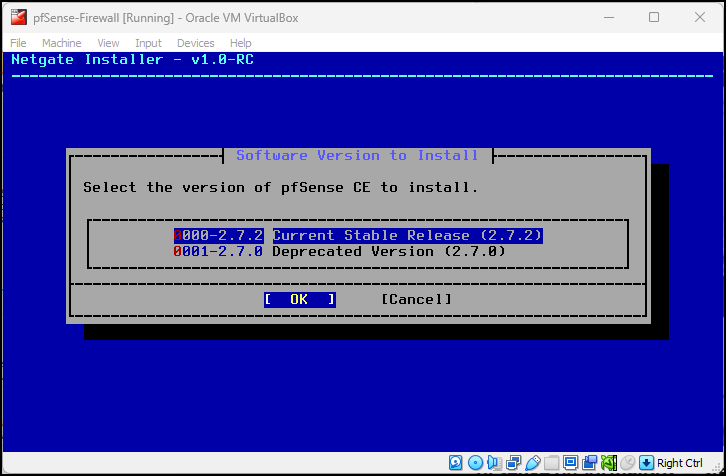The width and height of the screenshot is (726, 476).
Task: Click the OK button in installer dialog
Action: 300,300
